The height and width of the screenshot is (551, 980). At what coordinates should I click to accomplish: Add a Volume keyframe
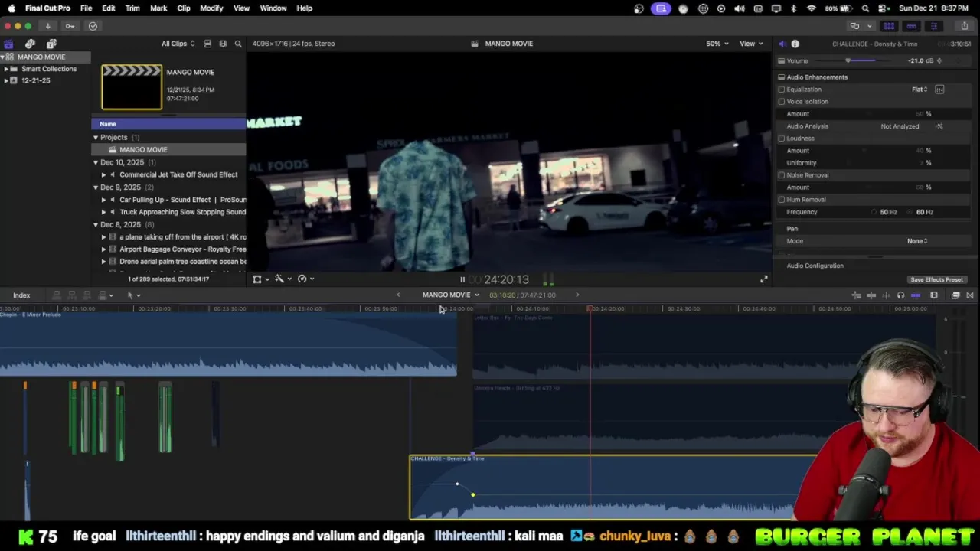click(939, 61)
